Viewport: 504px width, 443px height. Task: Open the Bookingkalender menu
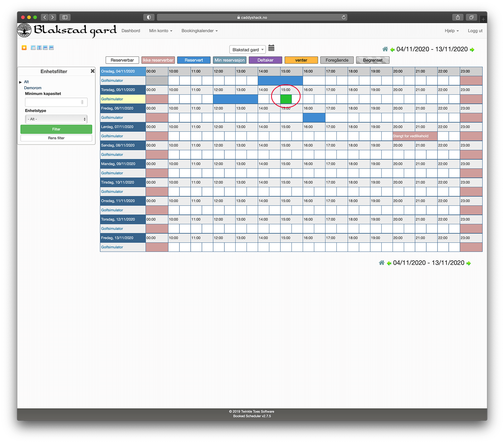tap(199, 31)
